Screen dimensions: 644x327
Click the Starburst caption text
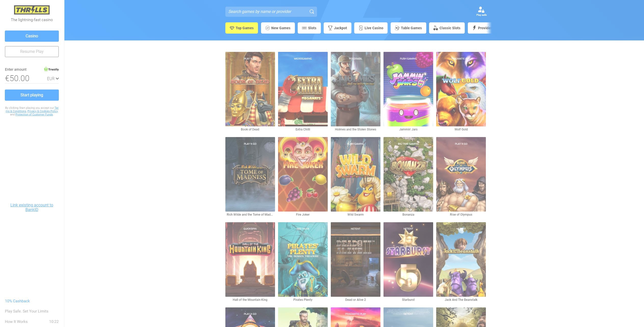(408, 300)
